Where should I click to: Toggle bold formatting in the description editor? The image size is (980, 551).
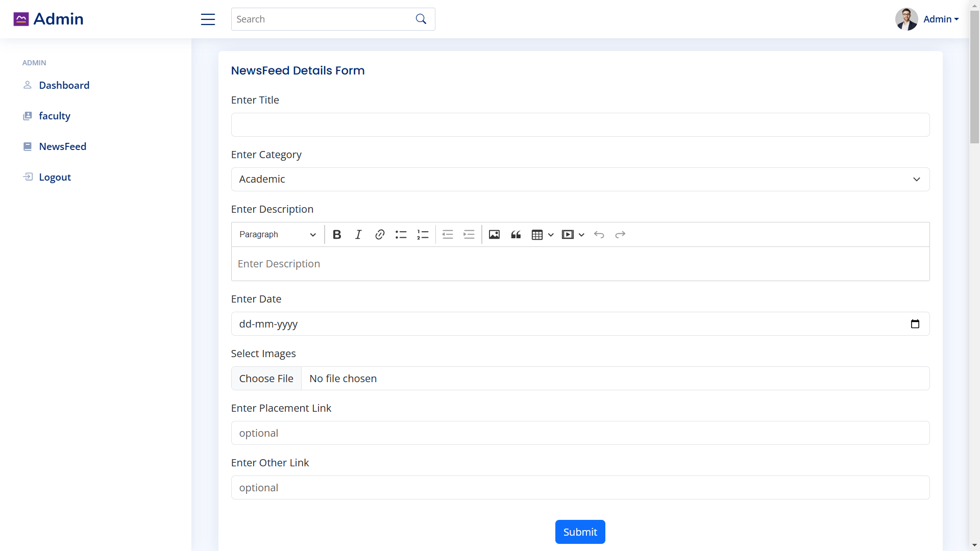(337, 234)
